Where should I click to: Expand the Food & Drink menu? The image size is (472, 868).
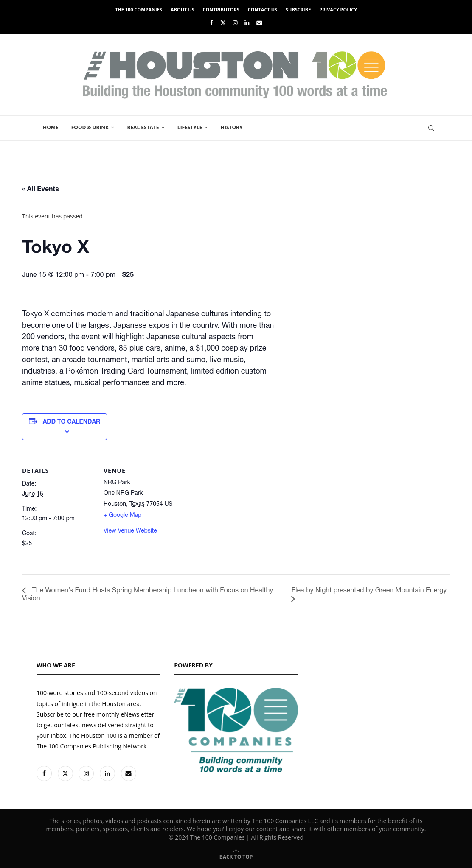(93, 128)
